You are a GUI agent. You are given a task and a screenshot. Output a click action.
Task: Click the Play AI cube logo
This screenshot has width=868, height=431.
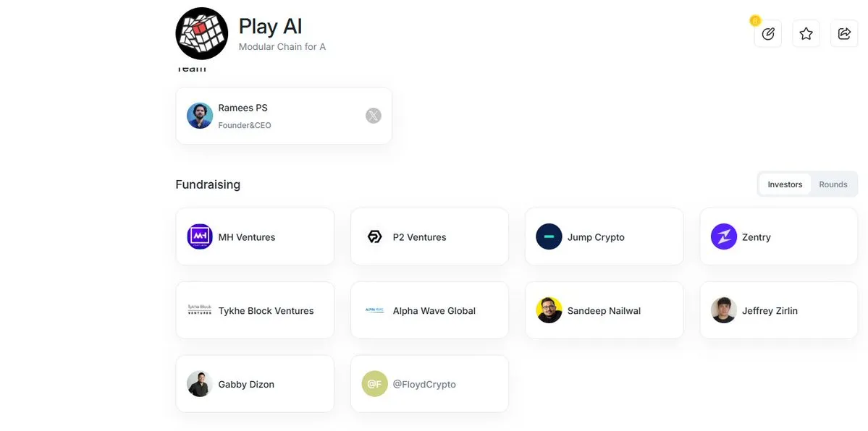point(201,33)
